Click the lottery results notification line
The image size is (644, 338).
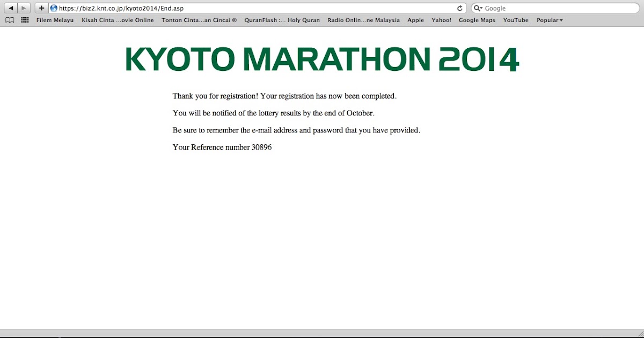pos(273,113)
